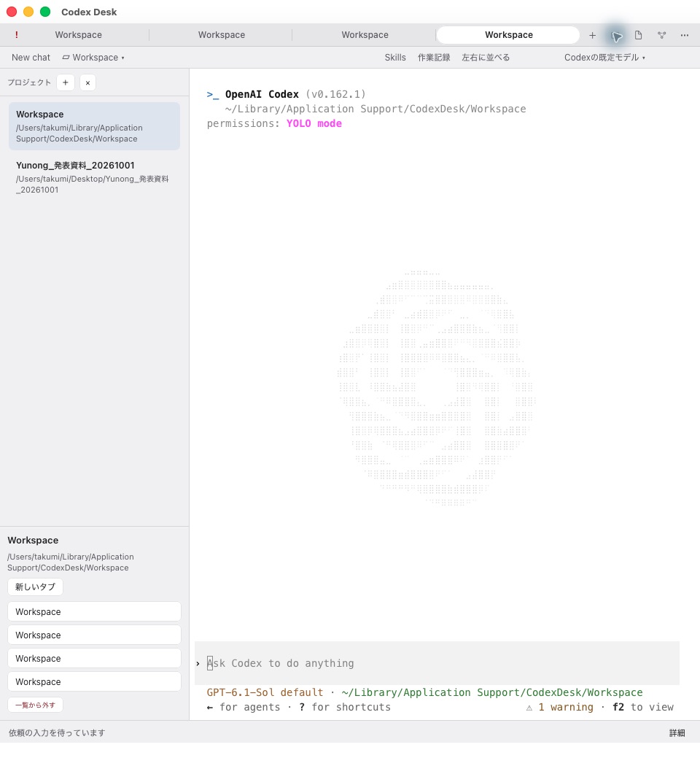Open the Workspace dropdown beside New chat
700x766 pixels.
[x=93, y=57]
